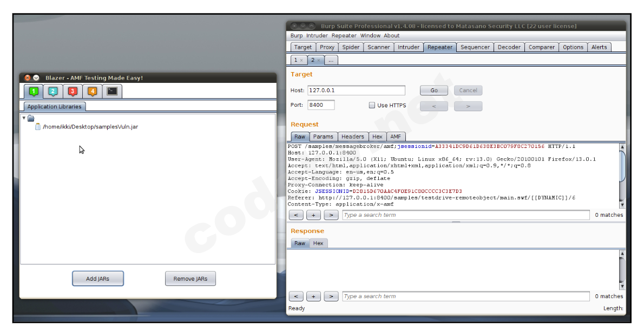Open the ... tab to add a Repeater tab
This screenshot has width=644, height=336.
point(331,60)
